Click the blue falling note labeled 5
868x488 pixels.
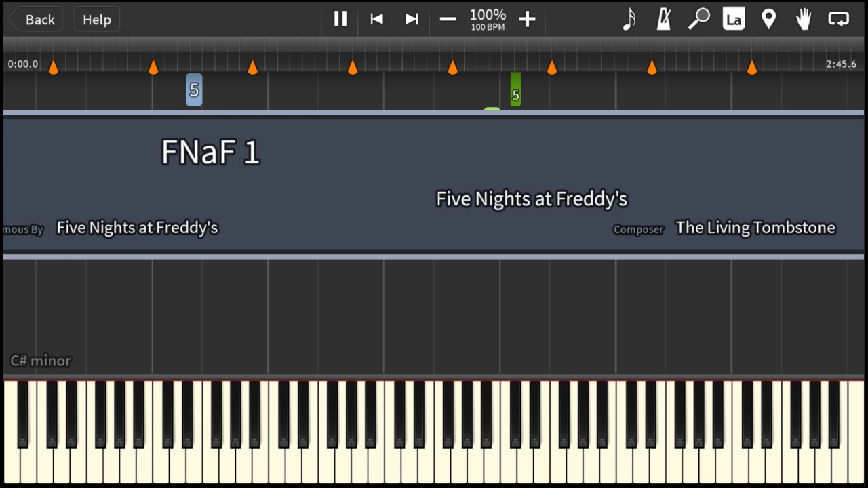[194, 89]
